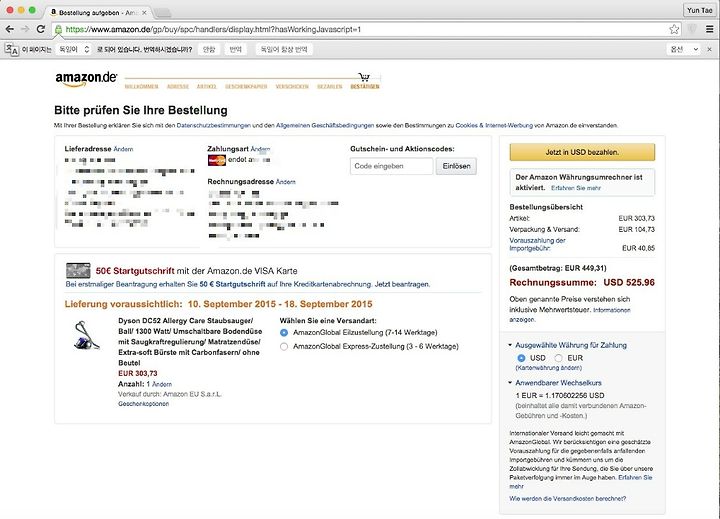Close the translate bar

click(x=709, y=49)
